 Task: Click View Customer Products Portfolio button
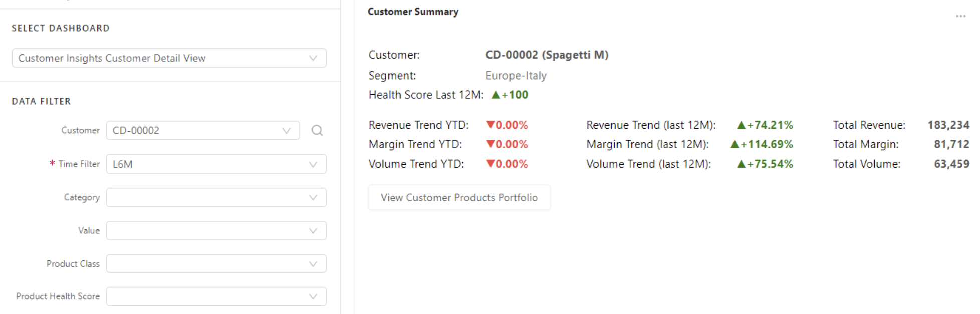tap(459, 198)
